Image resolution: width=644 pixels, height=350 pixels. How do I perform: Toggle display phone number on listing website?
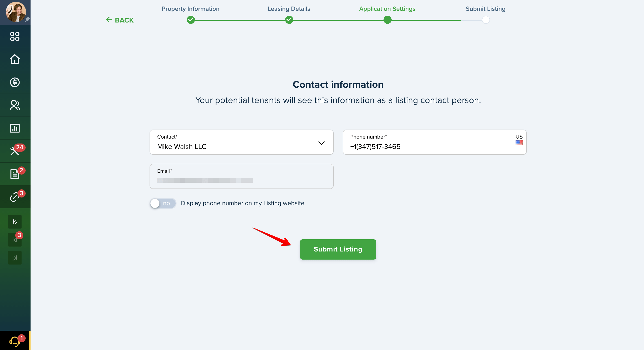click(x=163, y=203)
